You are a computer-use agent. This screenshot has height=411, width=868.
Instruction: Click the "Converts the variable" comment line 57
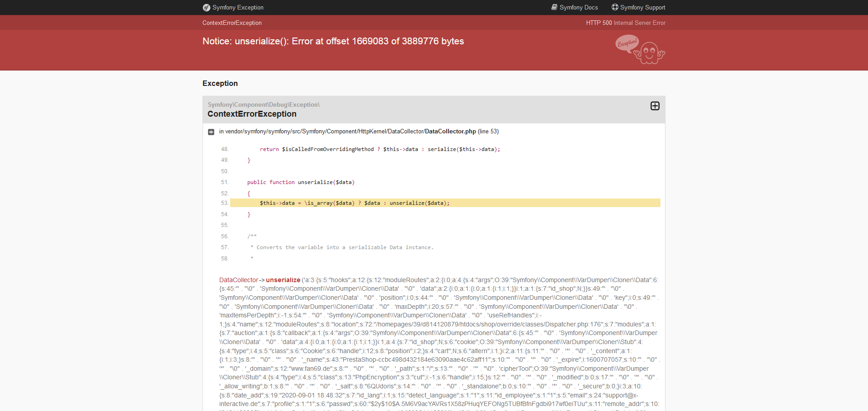(342, 247)
